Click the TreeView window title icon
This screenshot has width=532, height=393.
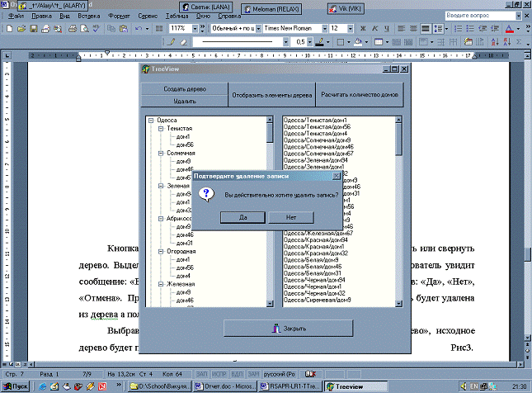click(146, 70)
